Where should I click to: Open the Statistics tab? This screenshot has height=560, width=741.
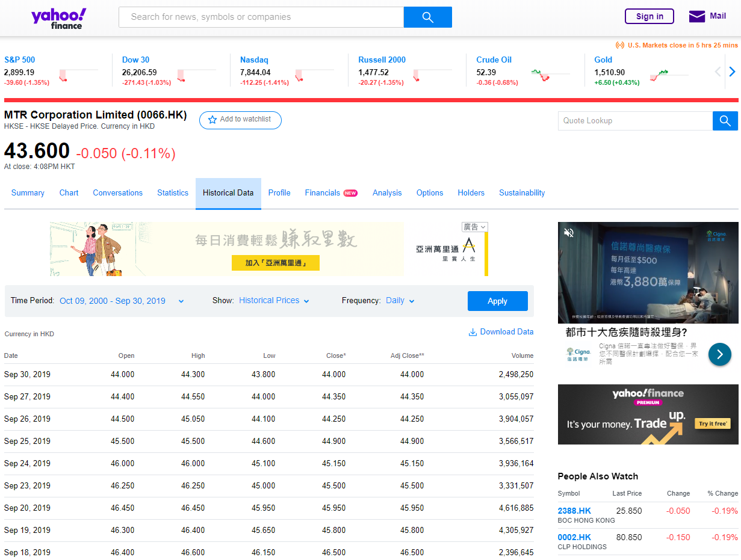point(173,193)
